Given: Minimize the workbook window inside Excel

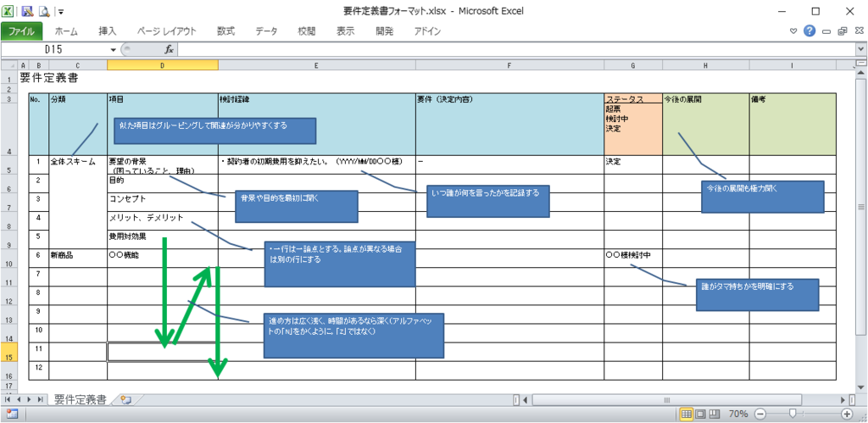Looking at the screenshot, I should (x=826, y=31).
